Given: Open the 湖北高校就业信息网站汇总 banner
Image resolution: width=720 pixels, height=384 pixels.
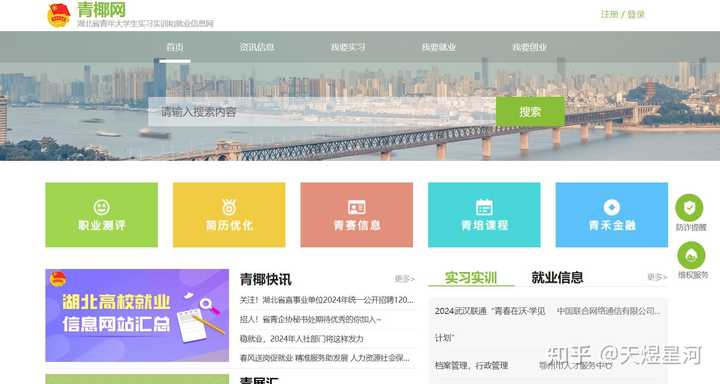Looking at the screenshot, I should pos(137,316).
